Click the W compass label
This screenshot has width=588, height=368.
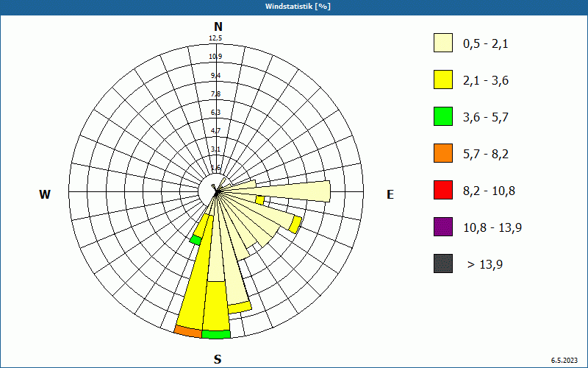45,194
